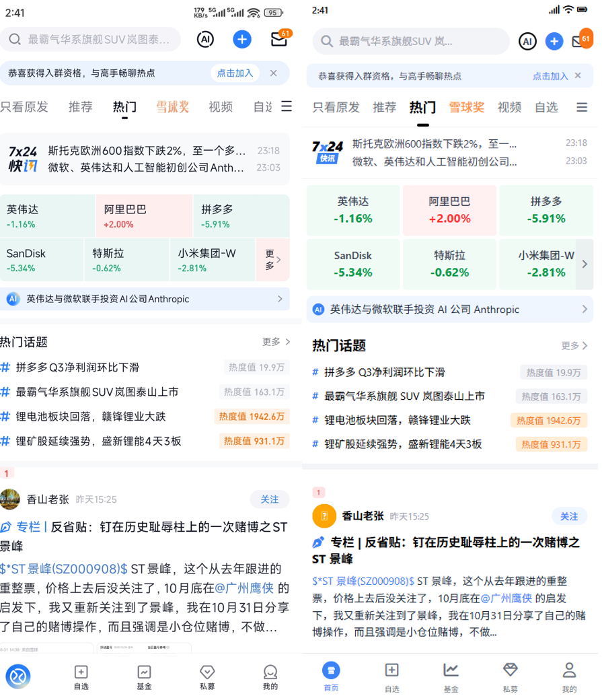Expand Anthropic AI news chevron on left screen
Viewport: 602px width, 700px height.
tap(280, 299)
